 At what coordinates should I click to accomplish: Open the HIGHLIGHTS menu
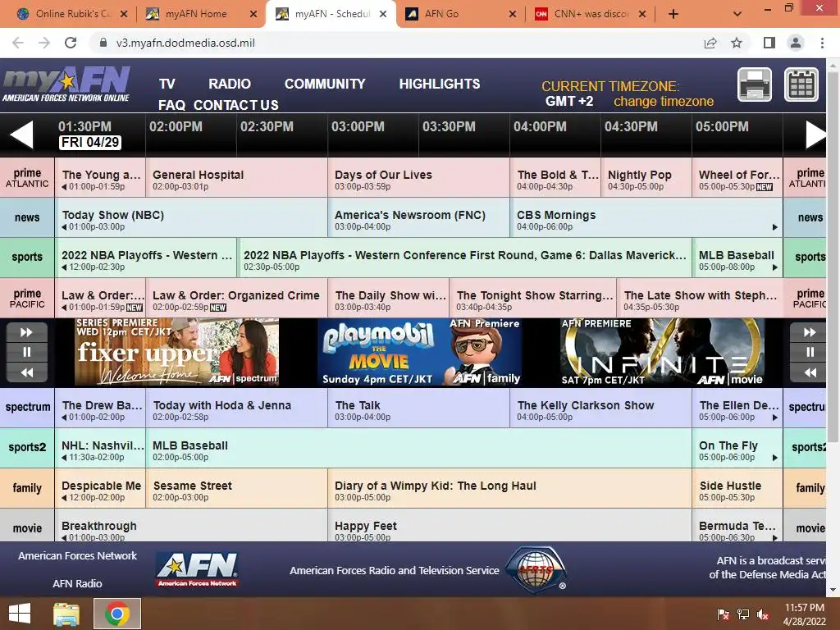[440, 84]
